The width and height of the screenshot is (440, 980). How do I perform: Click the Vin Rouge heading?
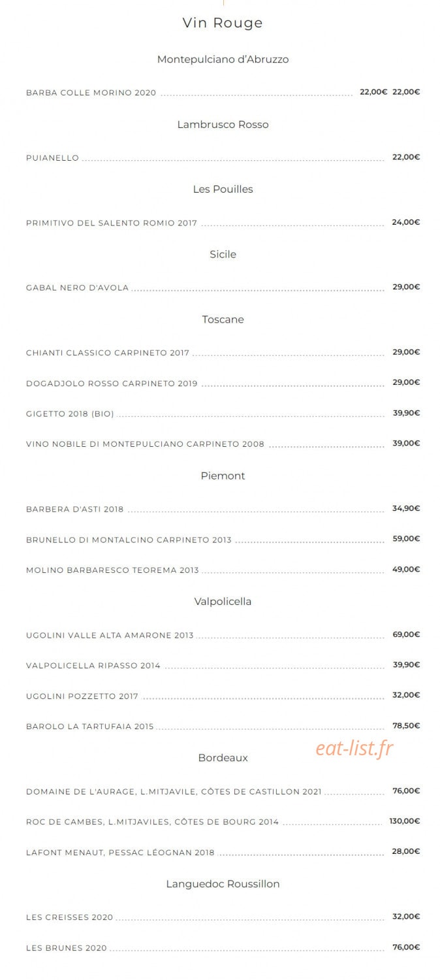223,23
